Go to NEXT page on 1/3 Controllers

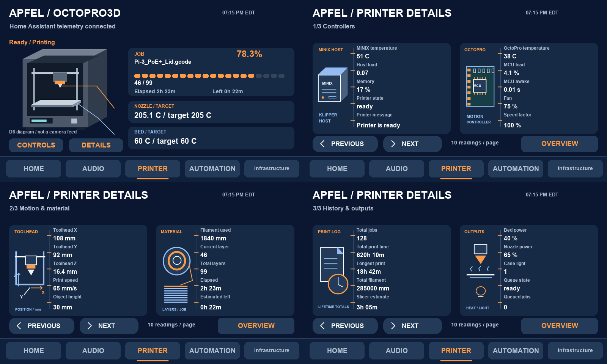tap(412, 144)
